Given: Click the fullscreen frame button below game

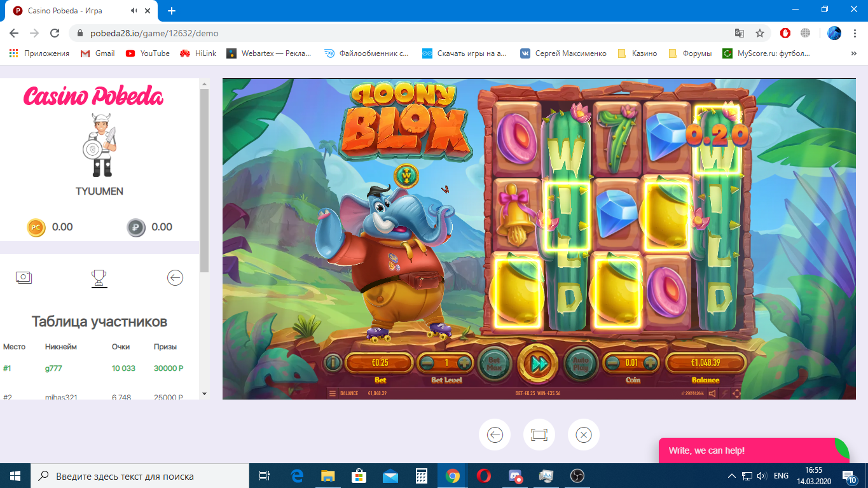Looking at the screenshot, I should [x=539, y=435].
